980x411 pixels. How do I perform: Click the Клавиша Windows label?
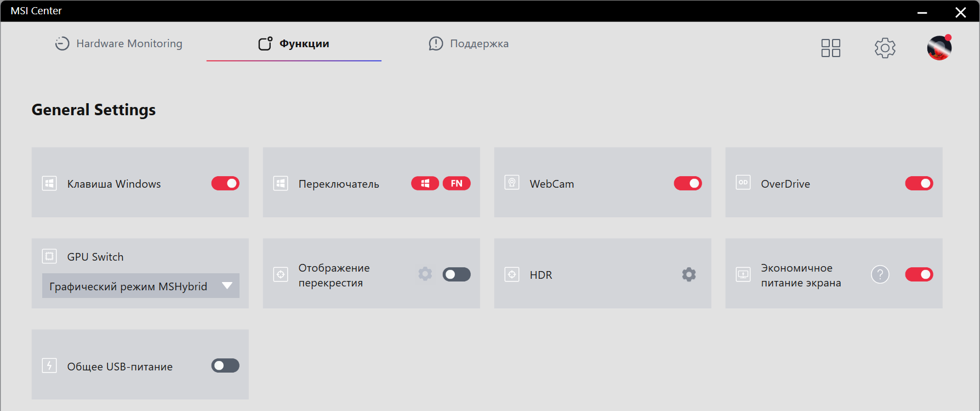click(x=114, y=184)
